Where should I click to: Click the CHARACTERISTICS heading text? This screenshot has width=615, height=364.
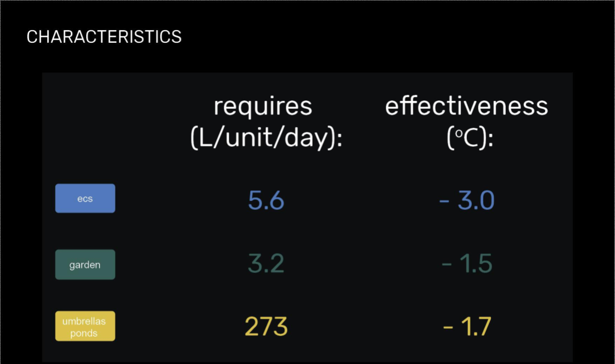point(104,37)
